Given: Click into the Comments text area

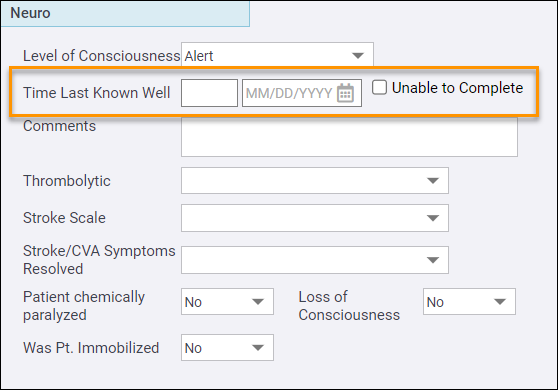Looking at the screenshot, I should [x=349, y=137].
